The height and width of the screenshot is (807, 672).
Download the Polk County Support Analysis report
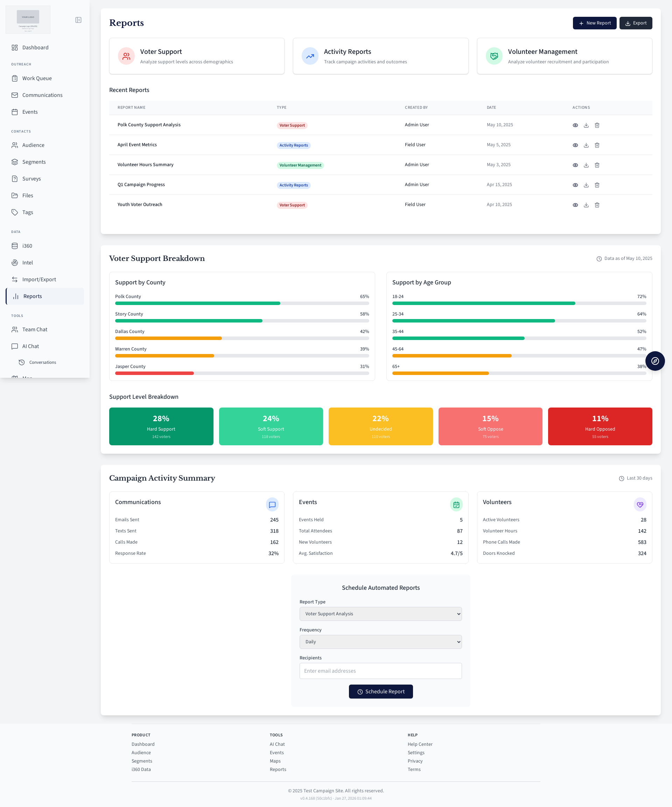[586, 125]
